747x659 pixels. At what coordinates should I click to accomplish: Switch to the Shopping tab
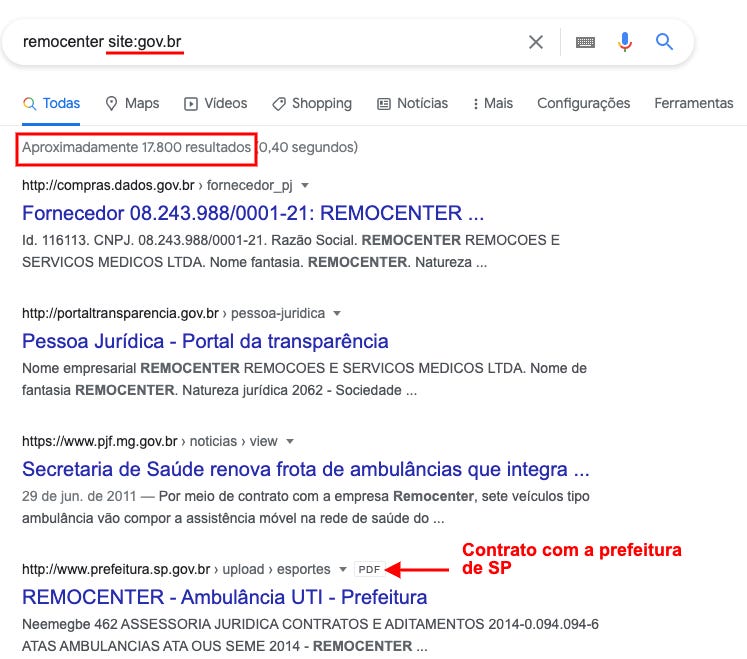click(312, 103)
